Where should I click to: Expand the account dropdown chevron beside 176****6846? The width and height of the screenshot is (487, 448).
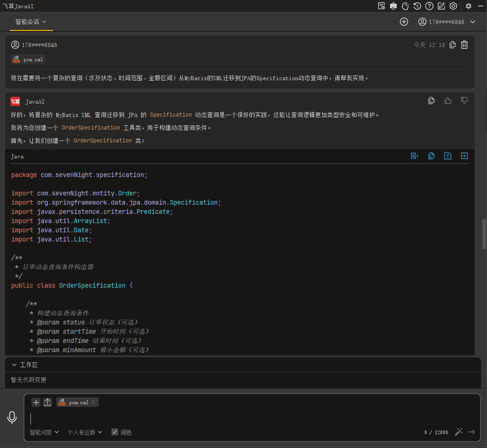[473, 22]
